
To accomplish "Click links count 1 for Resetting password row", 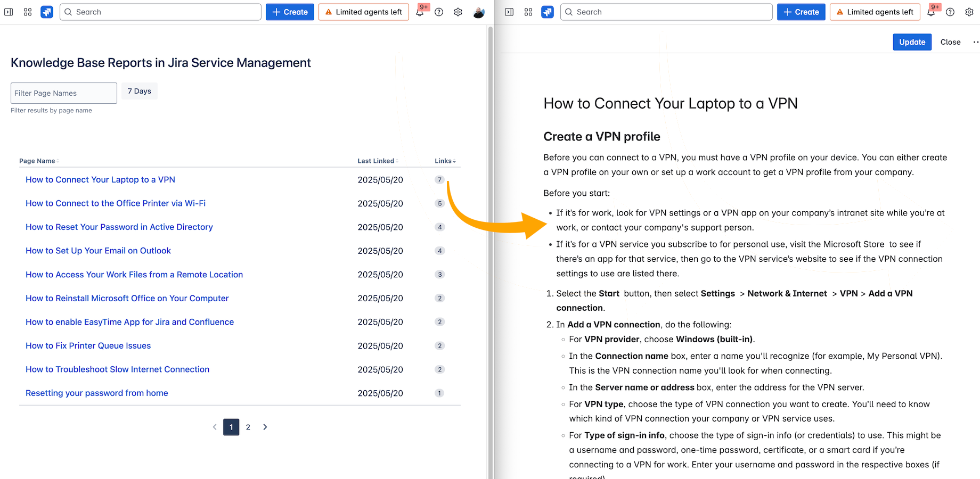I will 439,393.
